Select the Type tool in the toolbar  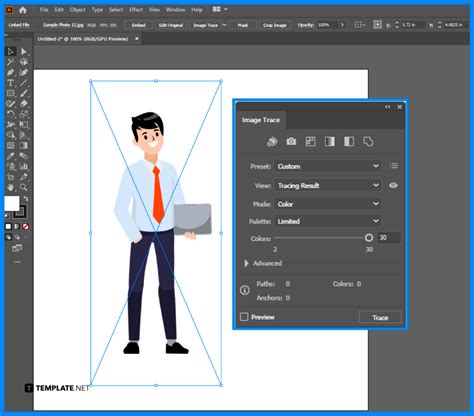coord(11,83)
